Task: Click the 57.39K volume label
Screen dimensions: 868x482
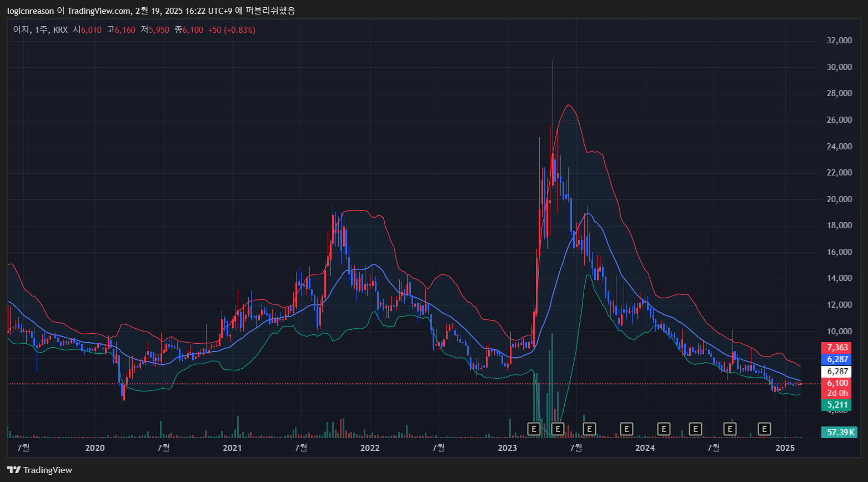Action: click(x=839, y=432)
